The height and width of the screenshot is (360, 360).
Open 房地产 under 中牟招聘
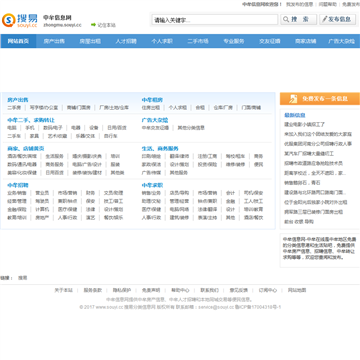pyautogui.click(x=42, y=218)
